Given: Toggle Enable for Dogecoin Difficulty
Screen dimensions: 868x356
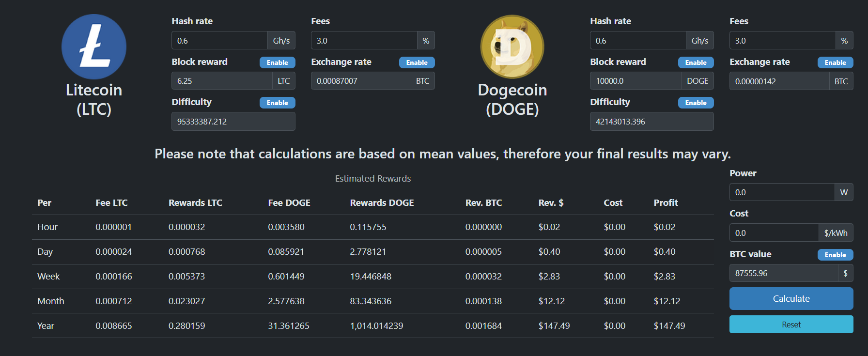Looking at the screenshot, I should [696, 103].
